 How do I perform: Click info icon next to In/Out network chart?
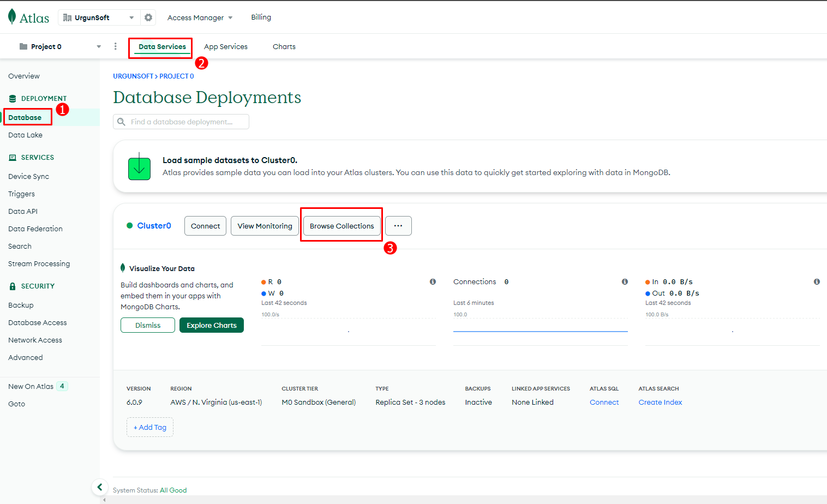(x=817, y=282)
